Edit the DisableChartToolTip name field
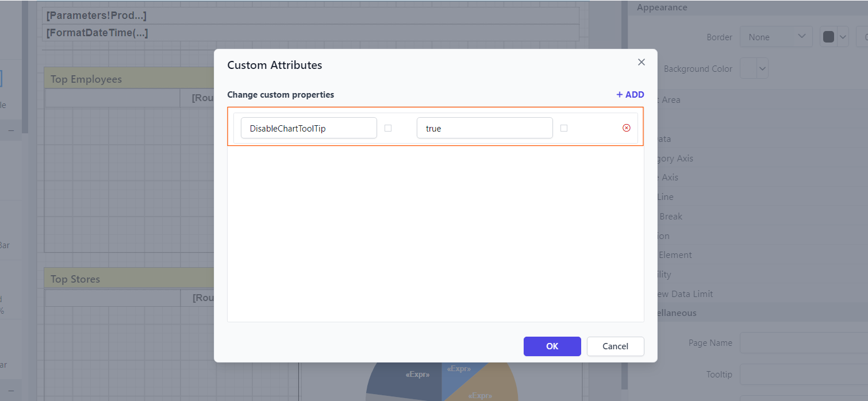Viewport: 868px width, 401px height. tap(309, 128)
